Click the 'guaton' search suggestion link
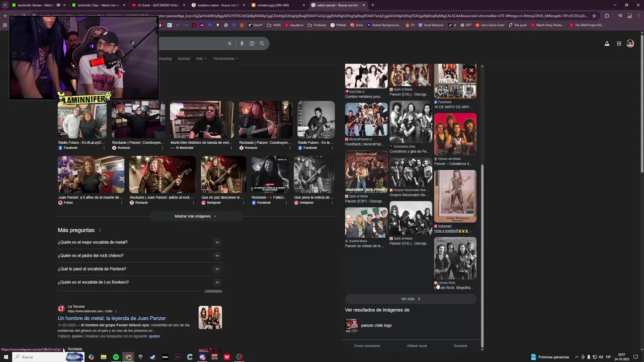Viewport: 644px width, 362px height. pos(154,336)
